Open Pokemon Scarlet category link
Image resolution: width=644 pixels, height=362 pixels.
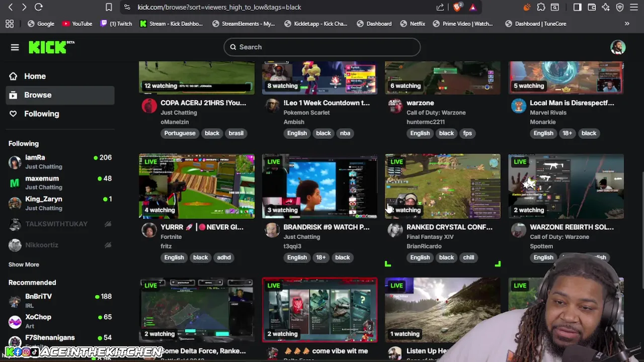pyautogui.click(x=306, y=113)
